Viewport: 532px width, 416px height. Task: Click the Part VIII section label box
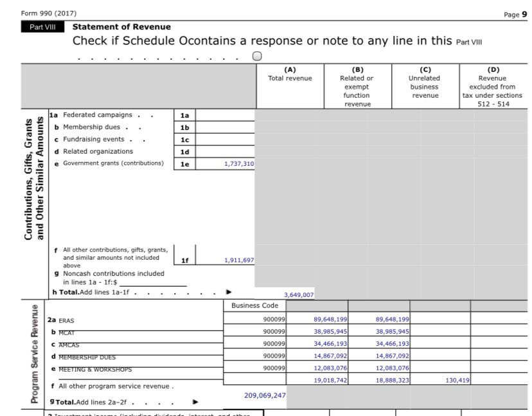click(x=42, y=27)
